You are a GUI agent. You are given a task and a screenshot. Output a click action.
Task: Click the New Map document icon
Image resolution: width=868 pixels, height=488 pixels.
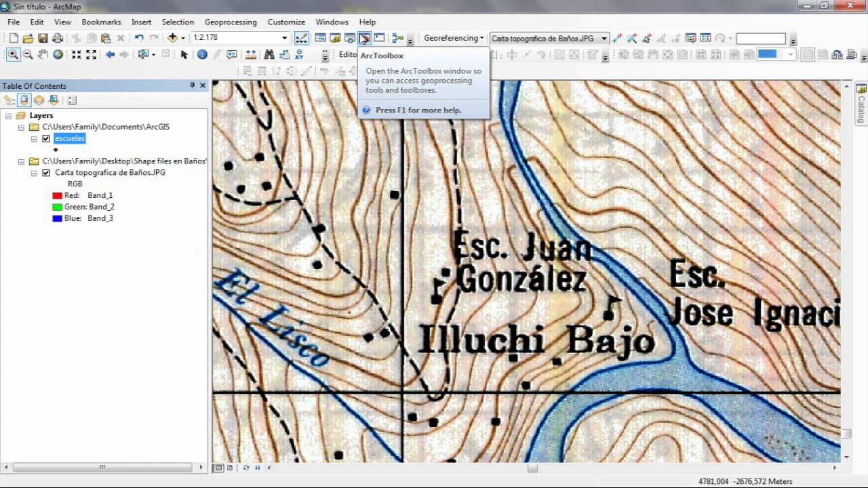[13, 38]
